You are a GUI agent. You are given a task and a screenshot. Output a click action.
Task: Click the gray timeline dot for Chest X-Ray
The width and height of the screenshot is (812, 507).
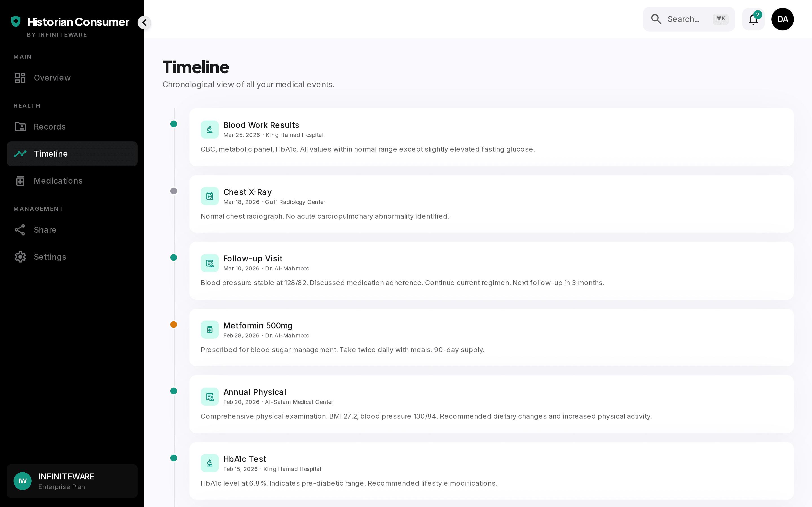(173, 191)
